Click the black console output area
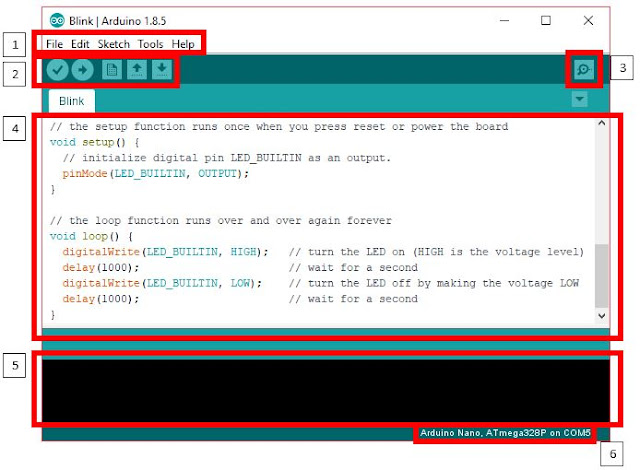The image size is (640, 470). pyautogui.click(x=326, y=391)
